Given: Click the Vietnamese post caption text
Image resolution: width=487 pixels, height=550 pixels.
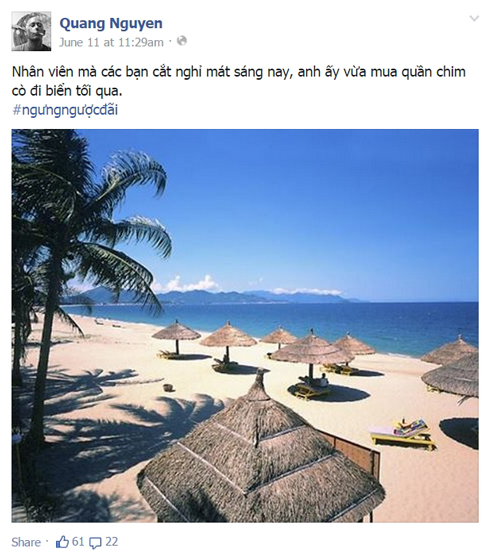Looking at the screenshot, I should click(239, 81).
